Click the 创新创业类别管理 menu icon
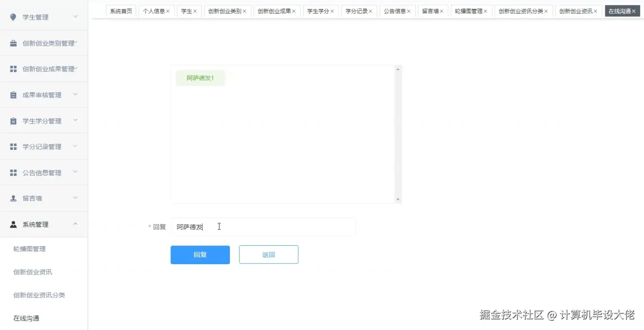The width and height of the screenshot is (644, 330). click(x=13, y=43)
